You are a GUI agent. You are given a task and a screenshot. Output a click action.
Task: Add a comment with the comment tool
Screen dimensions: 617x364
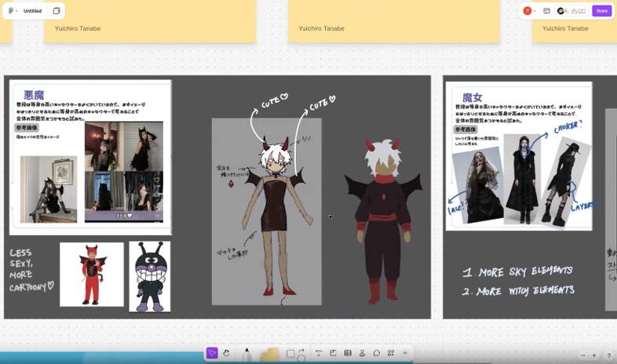[x=377, y=354]
